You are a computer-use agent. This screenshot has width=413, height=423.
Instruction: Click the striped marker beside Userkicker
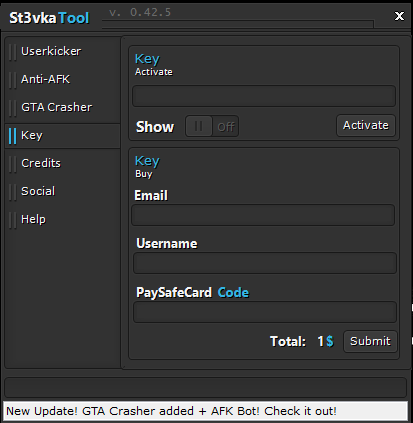click(13, 52)
